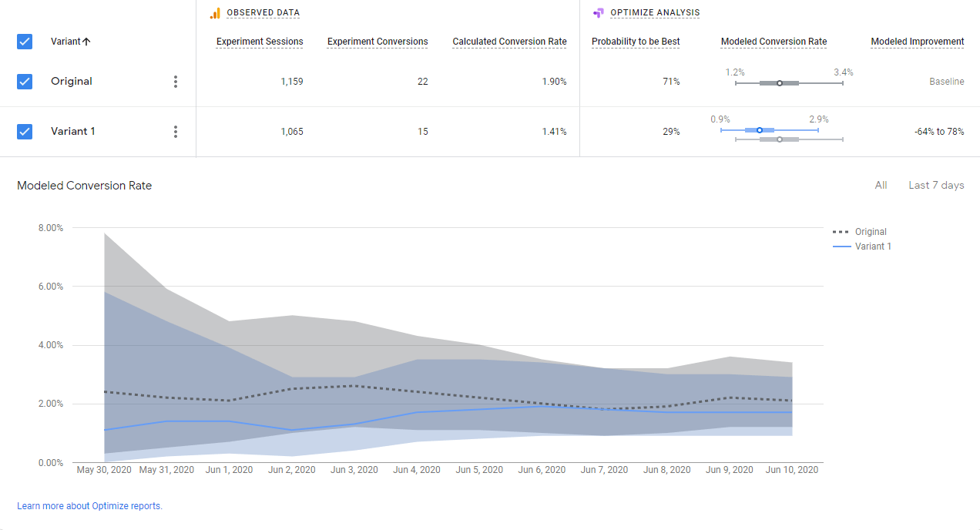
Task: Sort by the Variant column arrow
Action: coord(86,42)
